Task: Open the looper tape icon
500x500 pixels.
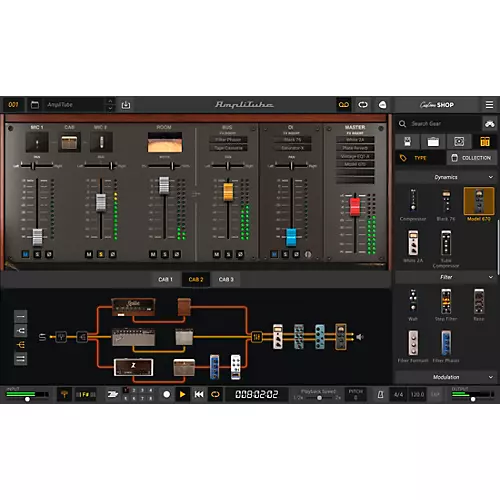Action: [x=344, y=105]
